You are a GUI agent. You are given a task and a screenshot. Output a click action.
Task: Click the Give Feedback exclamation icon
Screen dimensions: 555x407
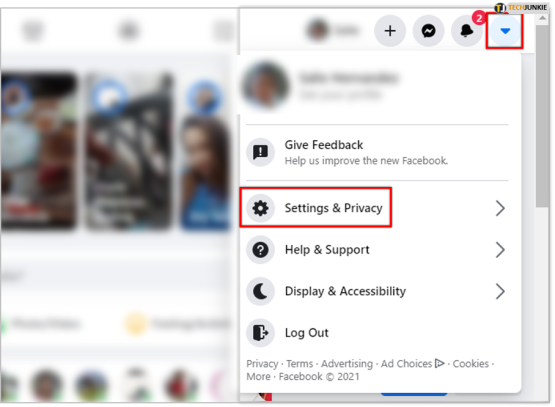pos(261,152)
